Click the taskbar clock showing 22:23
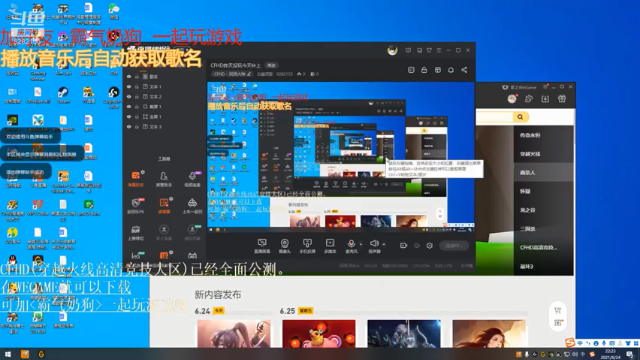 [x=610, y=354]
